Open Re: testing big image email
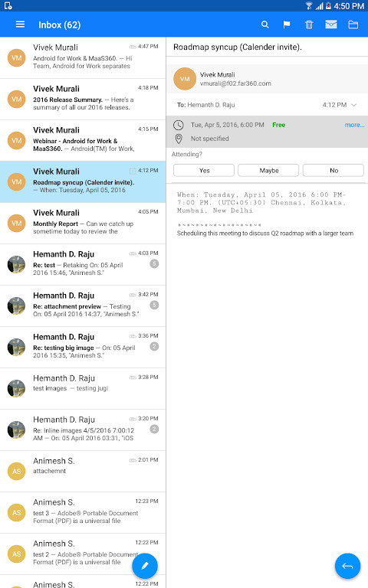 click(x=83, y=348)
